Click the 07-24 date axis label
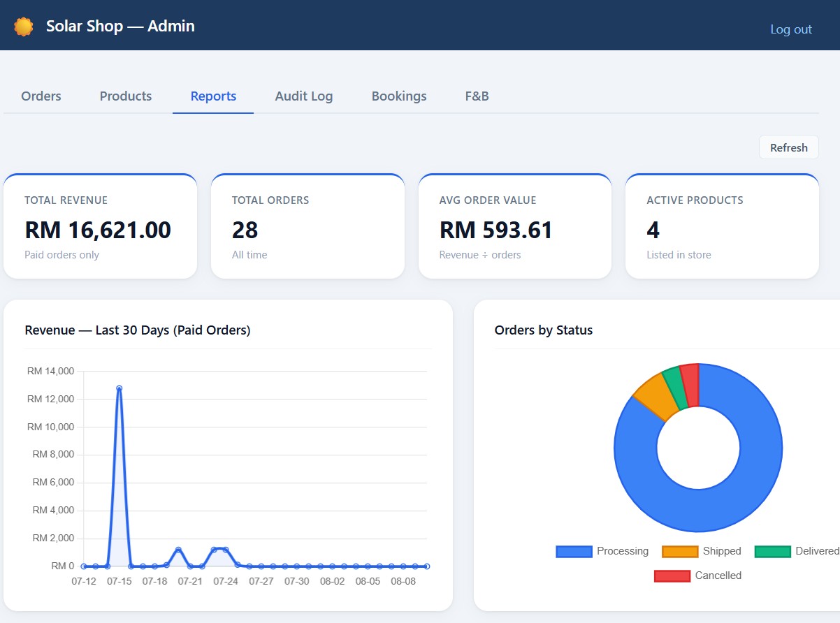The height and width of the screenshot is (623, 840). (226, 581)
